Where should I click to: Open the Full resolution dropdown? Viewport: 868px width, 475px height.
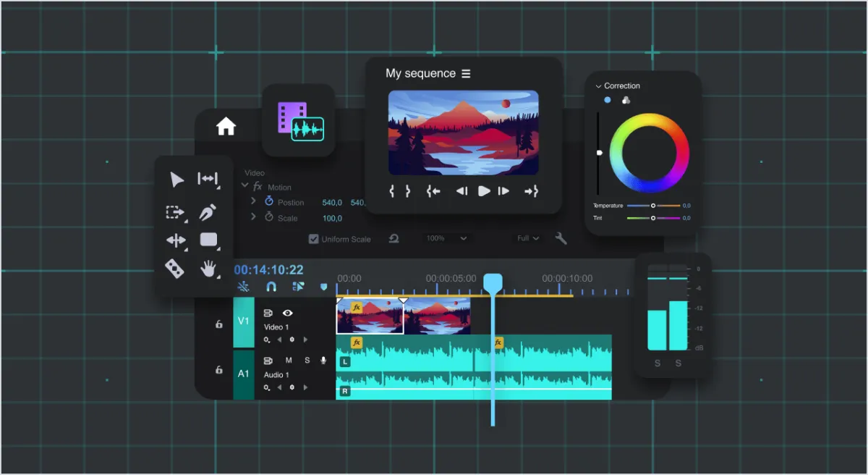pyautogui.click(x=528, y=238)
